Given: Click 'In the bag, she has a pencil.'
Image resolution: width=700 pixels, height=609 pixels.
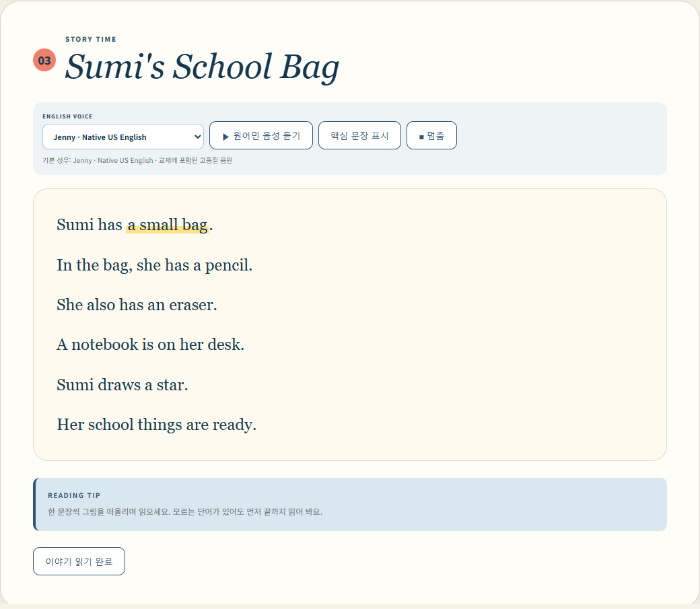Looking at the screenshot, I should coord(154,264).
